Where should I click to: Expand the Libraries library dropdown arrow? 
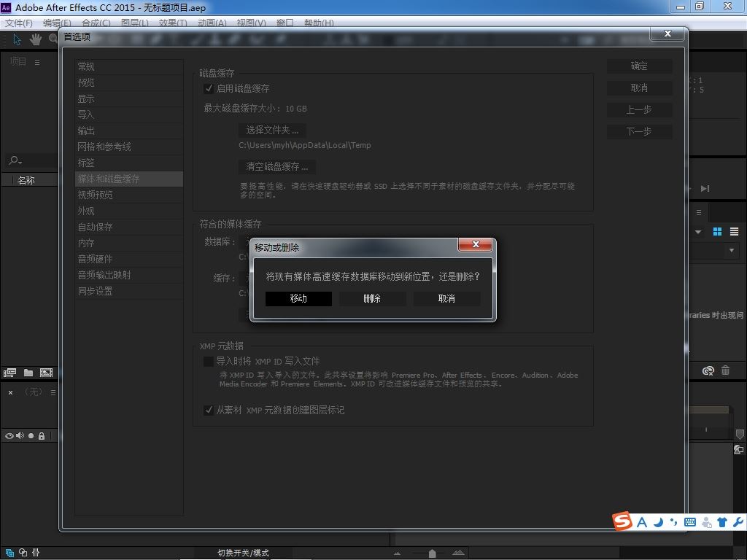click(x=698, y=232)
